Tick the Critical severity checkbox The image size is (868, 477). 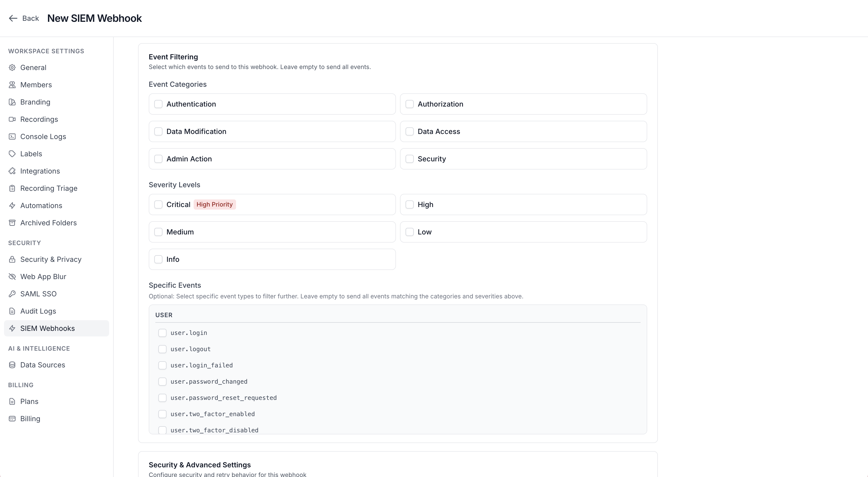[158, 205]
